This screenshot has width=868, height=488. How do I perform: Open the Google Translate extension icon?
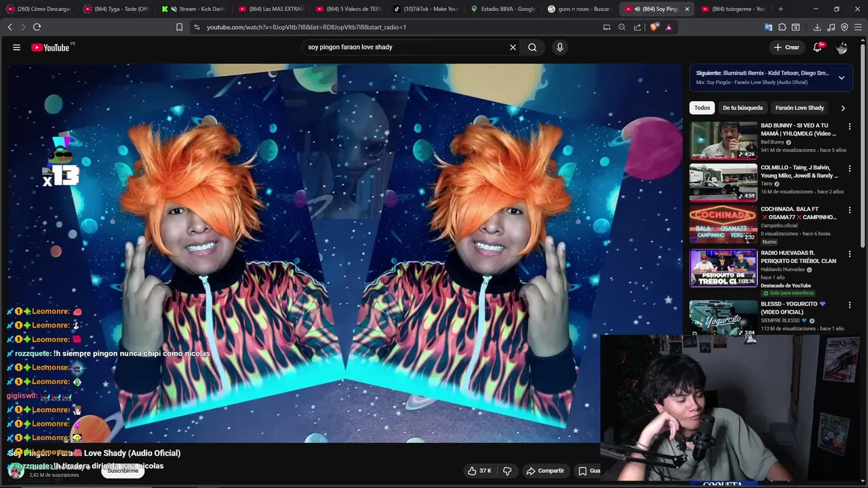click(768, 27)
